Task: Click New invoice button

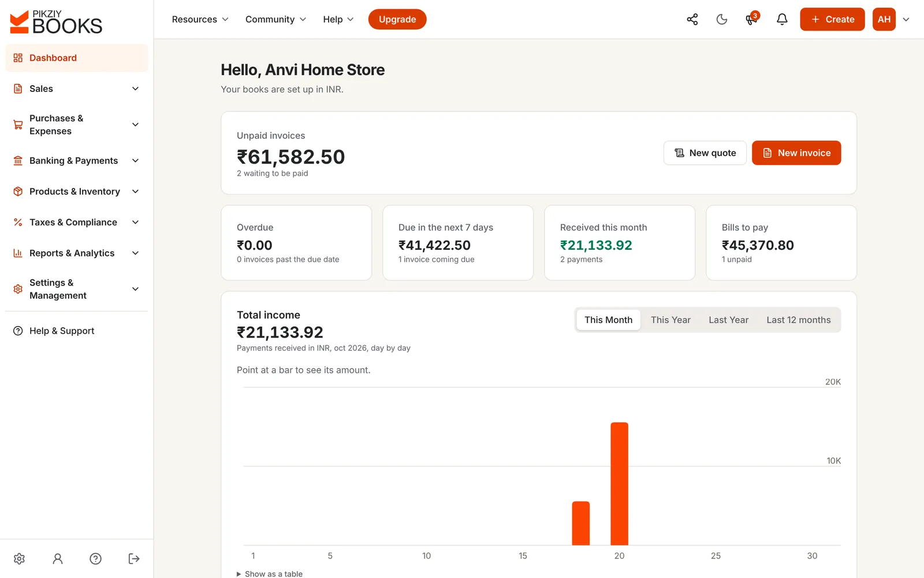Action: pyautogui.click(x=796, y=153)
